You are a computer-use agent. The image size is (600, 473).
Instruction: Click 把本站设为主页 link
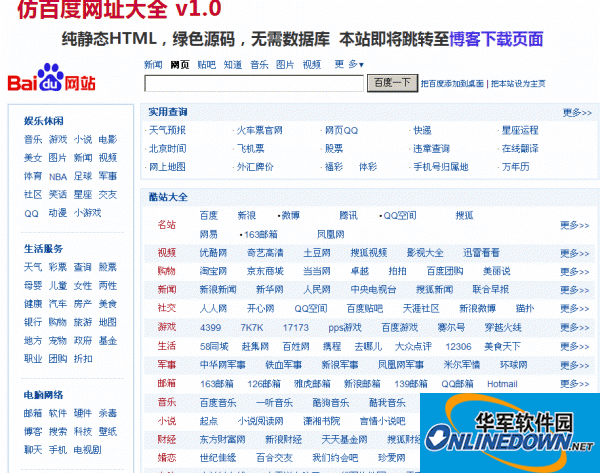click(x=518, y=83)
